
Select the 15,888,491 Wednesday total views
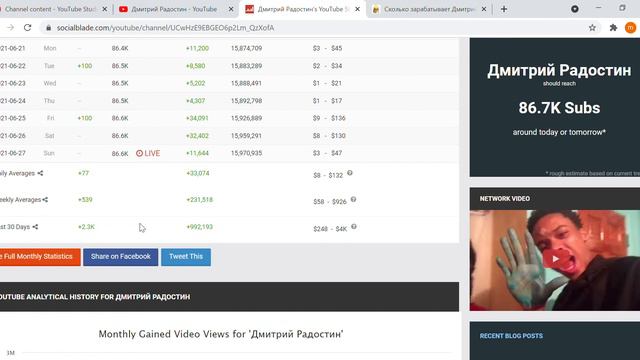(247, 83)
